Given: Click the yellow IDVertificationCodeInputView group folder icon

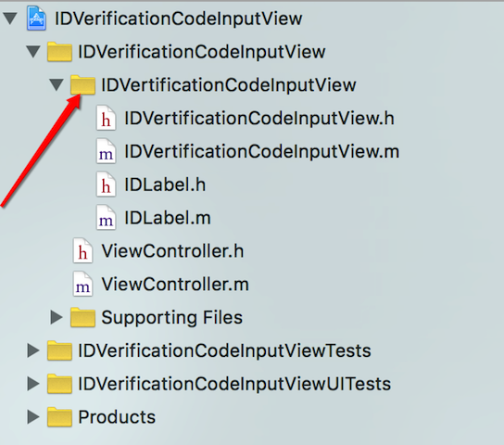Looking at the screenshot, I should (x=82, y=85).
